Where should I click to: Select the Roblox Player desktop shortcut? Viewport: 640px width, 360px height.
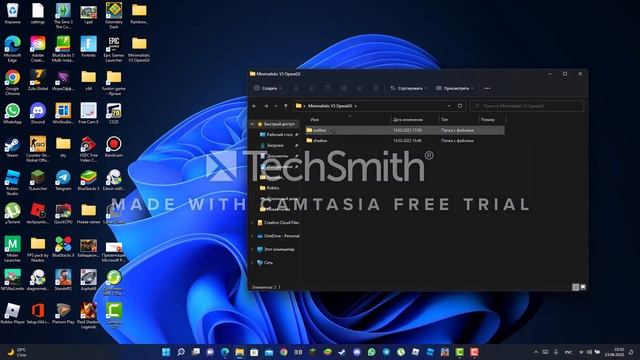tap(12, 313)
